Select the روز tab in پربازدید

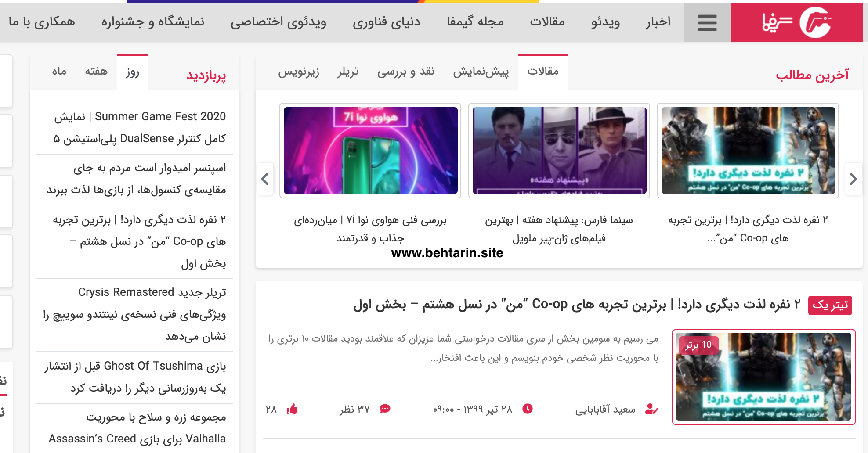[x=133, y=72]
